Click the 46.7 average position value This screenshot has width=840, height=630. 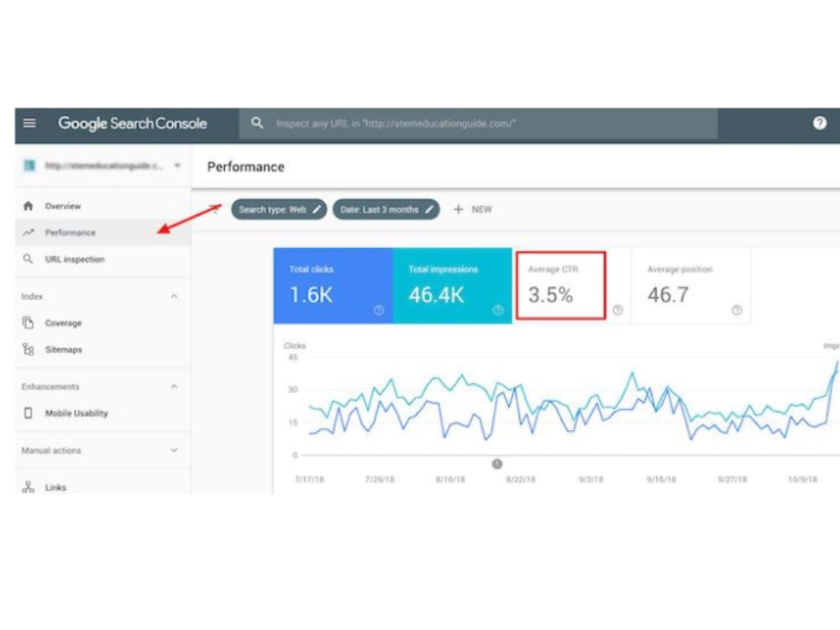click(x=668, y=295)
